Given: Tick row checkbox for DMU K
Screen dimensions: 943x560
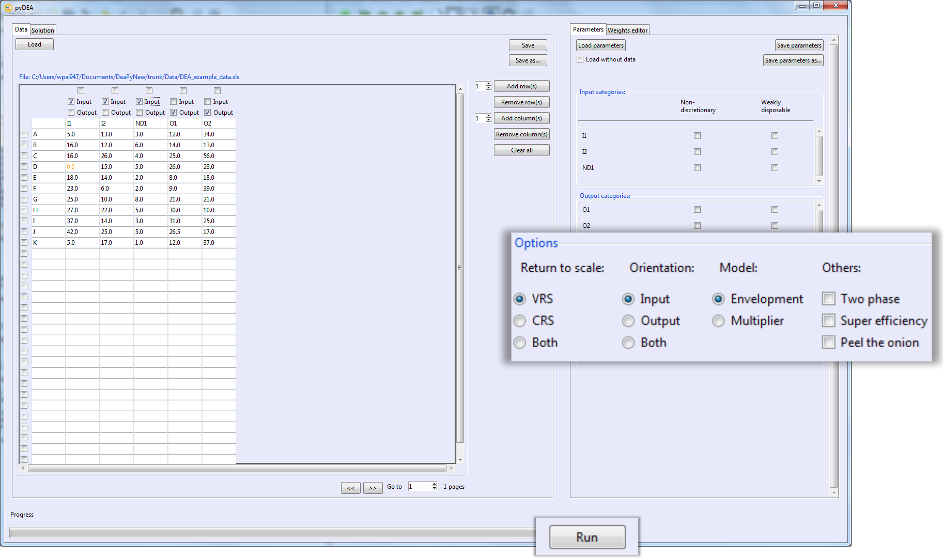Looking at the screenshot, I should [24, 243].
